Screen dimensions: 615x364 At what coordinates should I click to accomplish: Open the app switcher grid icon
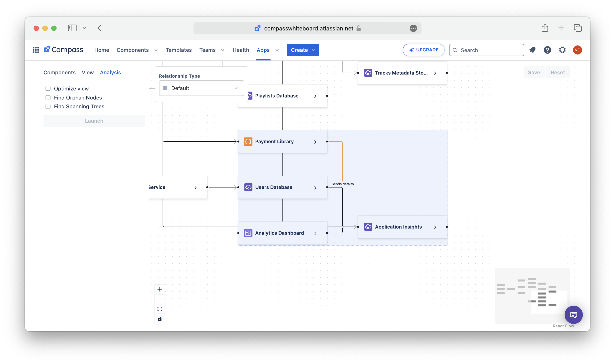click(x=36, y=50)
